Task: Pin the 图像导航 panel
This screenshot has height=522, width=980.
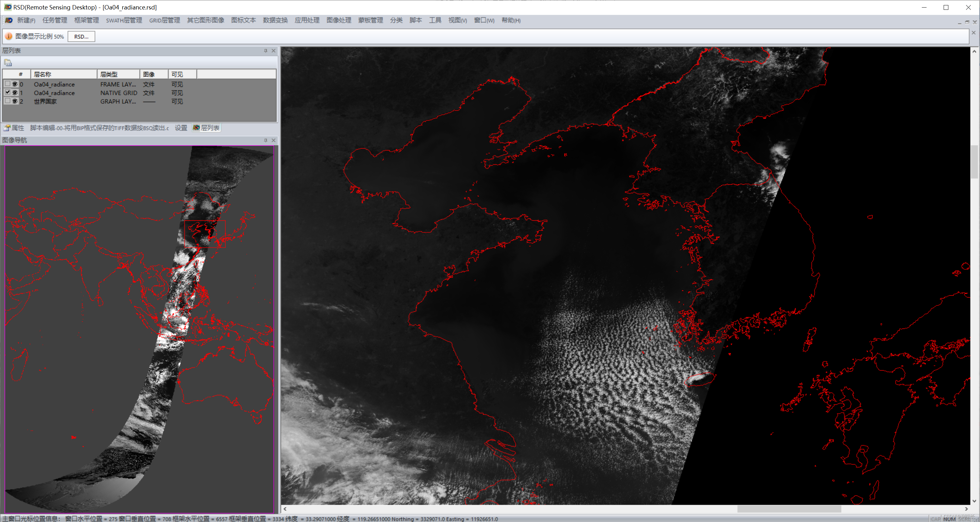Action: [x=266, y=140]
